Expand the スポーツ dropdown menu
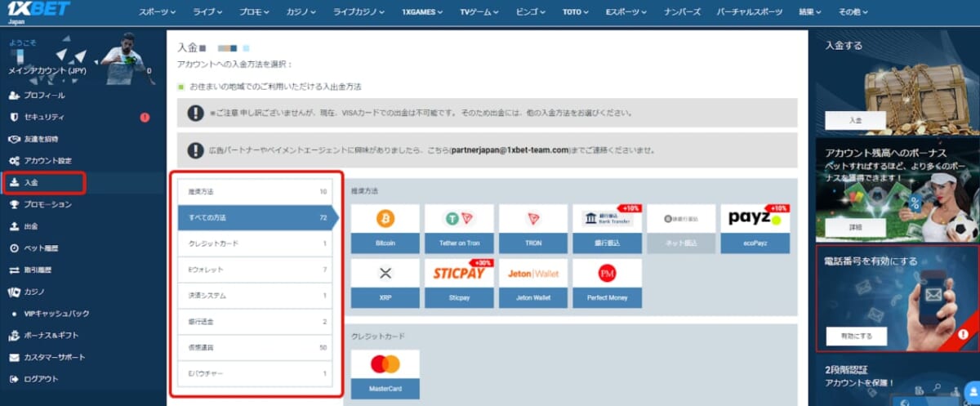Image resolution: width=980 pixels, height=406 pixels. coord(158,12)
